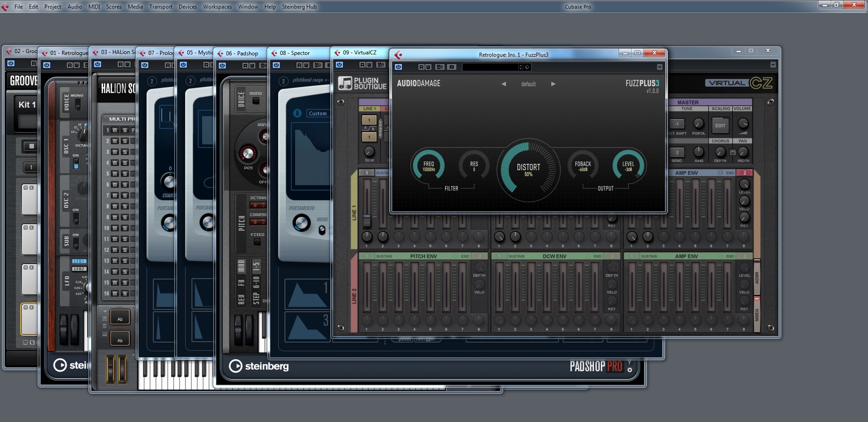The height and width of the screenshot is (422, 868).
Task: Toggle the Retrologue MONO voice switch
Action: [x=78, y=104]
